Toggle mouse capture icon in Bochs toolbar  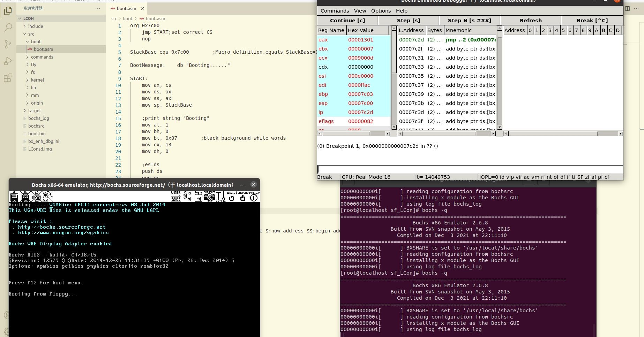pos(47,197)
